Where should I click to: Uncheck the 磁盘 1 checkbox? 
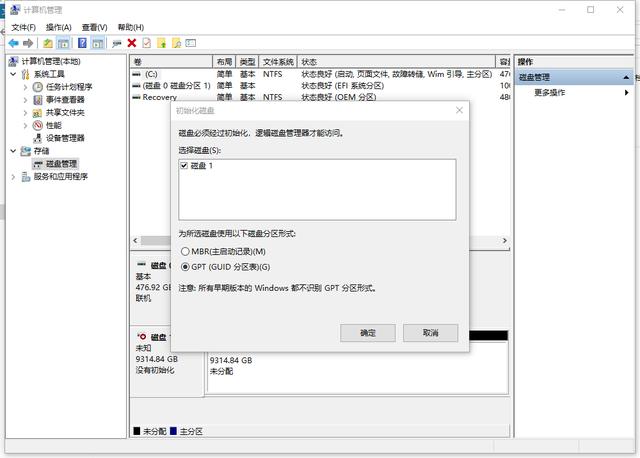tap(184, 165)
